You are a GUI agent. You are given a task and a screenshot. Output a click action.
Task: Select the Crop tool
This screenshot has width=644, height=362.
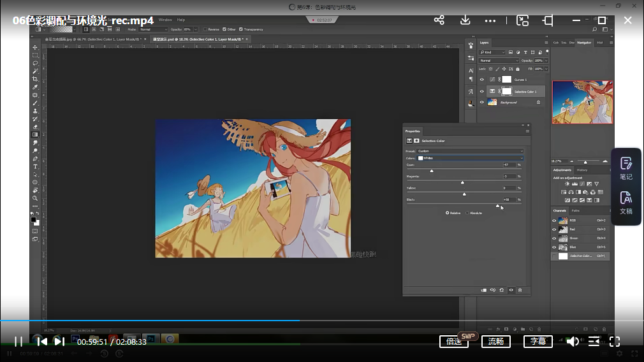pyautogui.click(x=35, y=79)
